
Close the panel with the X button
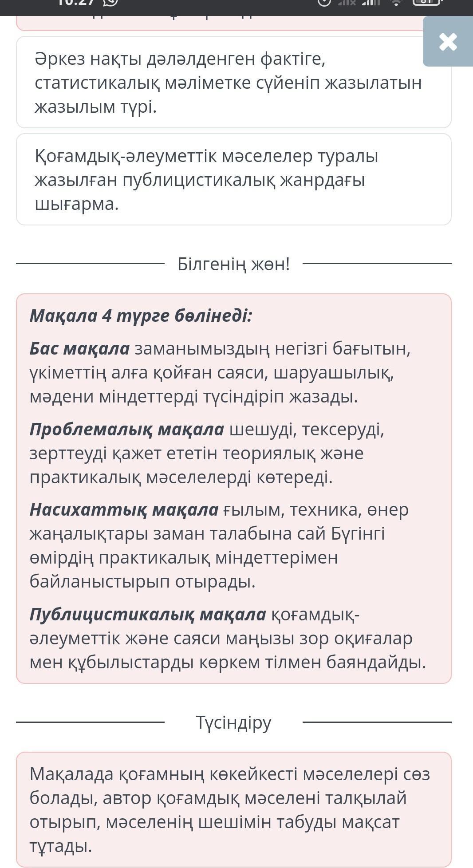click(x=448, y=42)
